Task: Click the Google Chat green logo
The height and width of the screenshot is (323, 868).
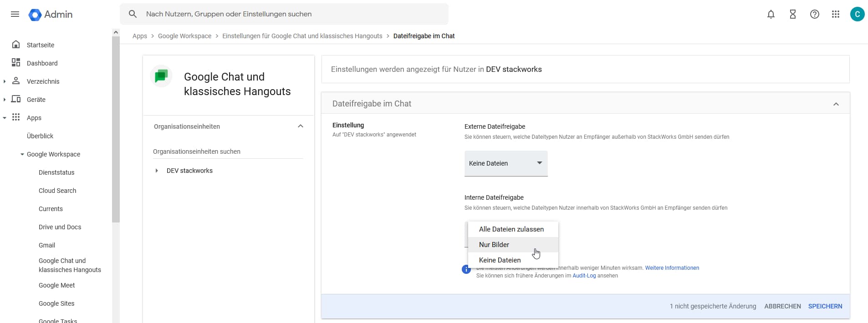Action: tap(161, 76)
